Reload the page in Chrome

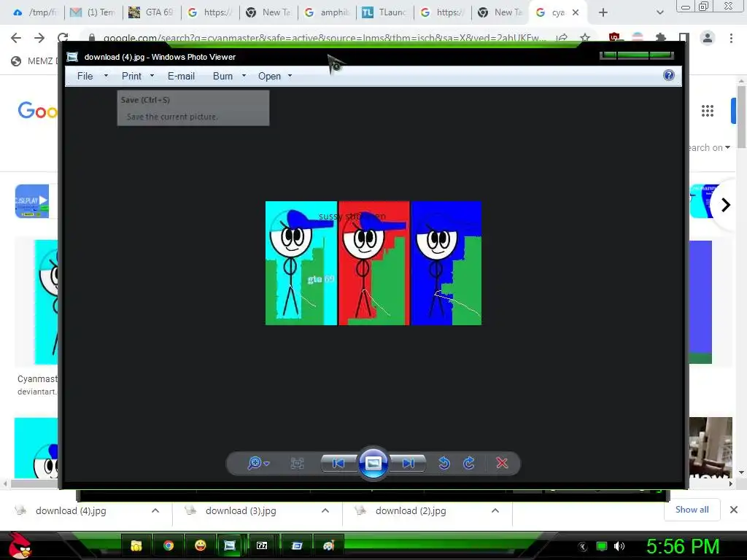click(63, 38)
